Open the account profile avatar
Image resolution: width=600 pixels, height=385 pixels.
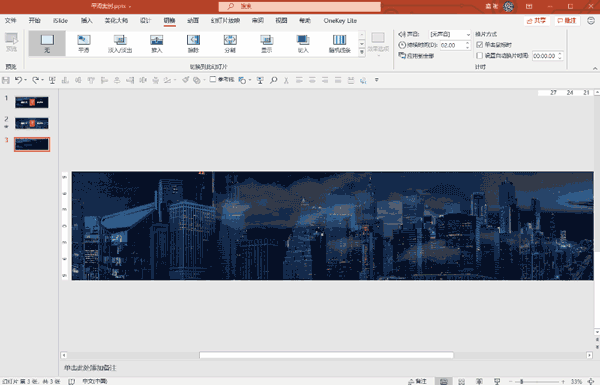508,7
